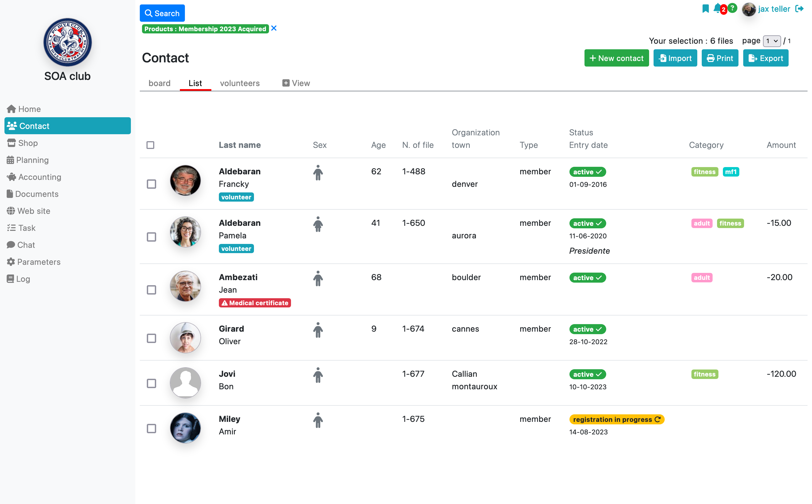Image resolution: width=812 pixels, height=504 pixels.
Task: Switch to the volunteers tab
Action: pos(240,83)
